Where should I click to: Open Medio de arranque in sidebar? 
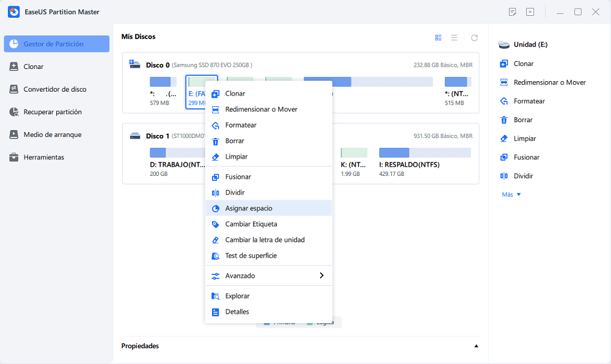56,134
